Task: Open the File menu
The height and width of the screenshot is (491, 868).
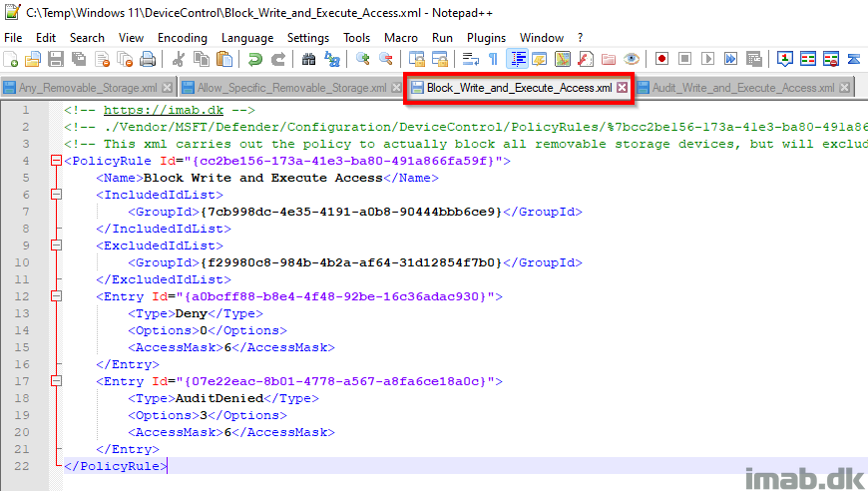Action: [x=13, y=38]
